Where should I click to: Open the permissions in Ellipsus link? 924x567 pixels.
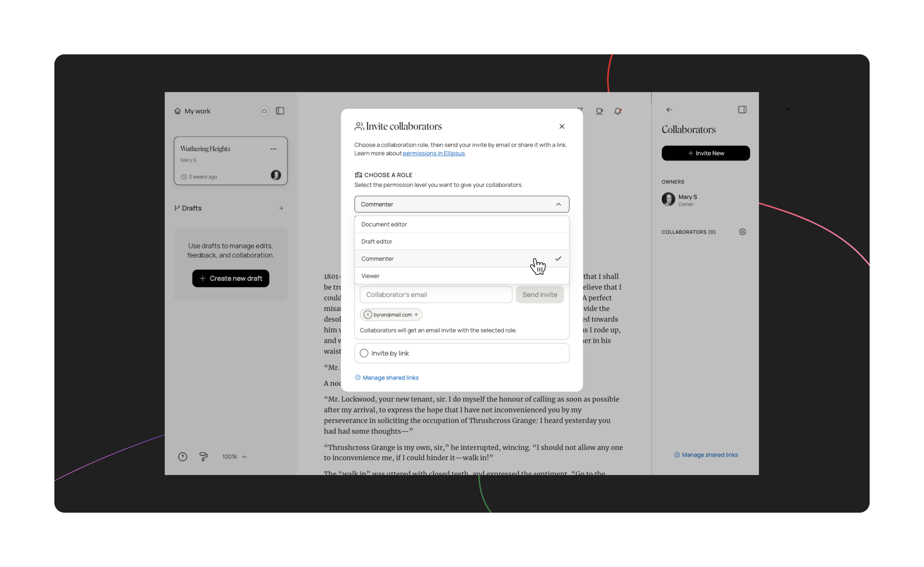(434, 153)
